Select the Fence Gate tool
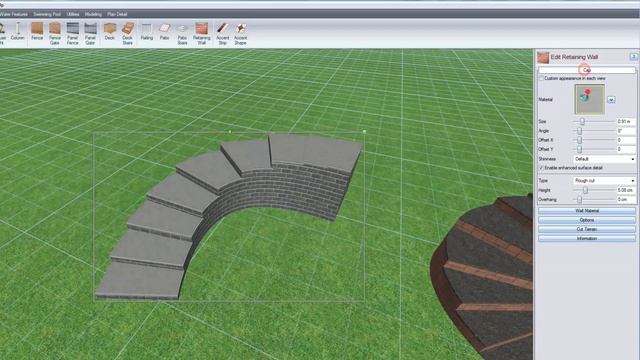This screenshot has width=640, height=360. tap(55, 33)
